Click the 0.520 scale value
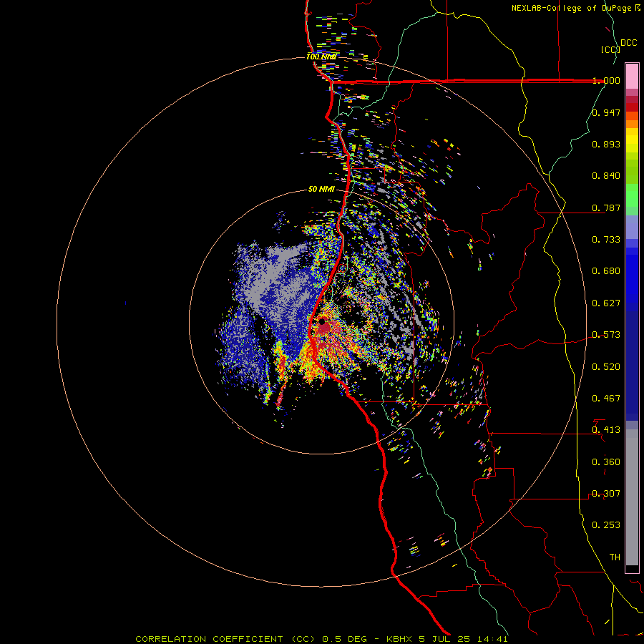This screenshot has height=644, width=644. tap(606, 367)
